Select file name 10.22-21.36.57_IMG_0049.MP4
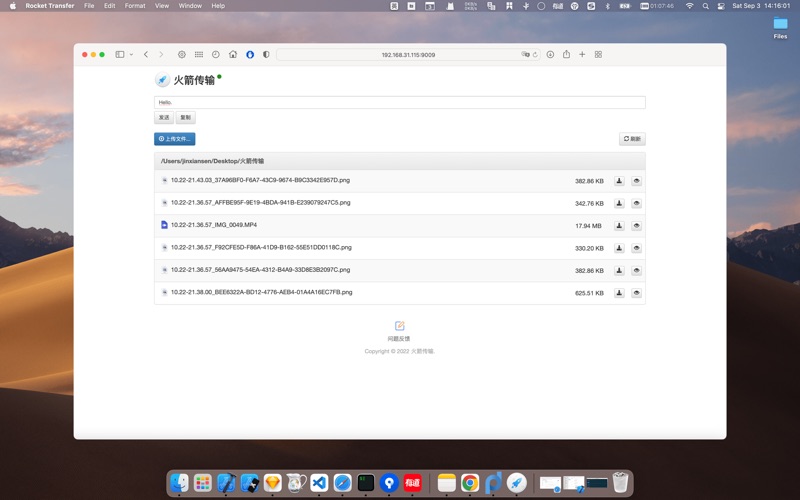This screenshot has width=800, height=500. pyautogui.click(x=214, y=225)
